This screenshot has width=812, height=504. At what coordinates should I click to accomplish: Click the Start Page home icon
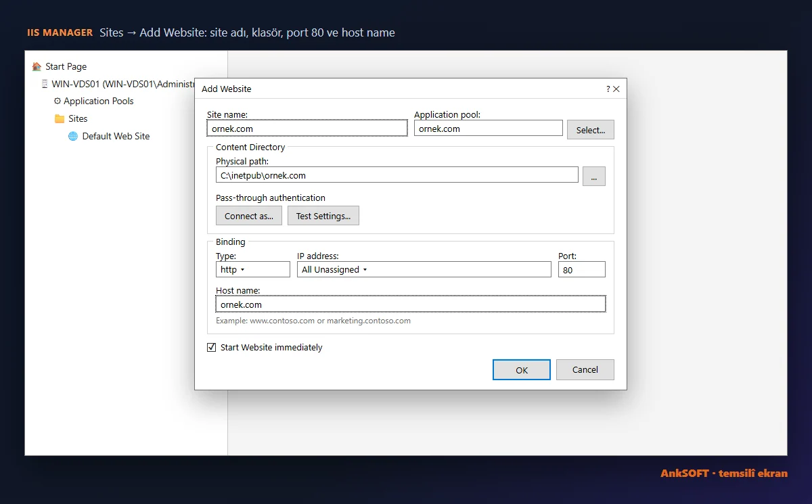pos(37,66)
